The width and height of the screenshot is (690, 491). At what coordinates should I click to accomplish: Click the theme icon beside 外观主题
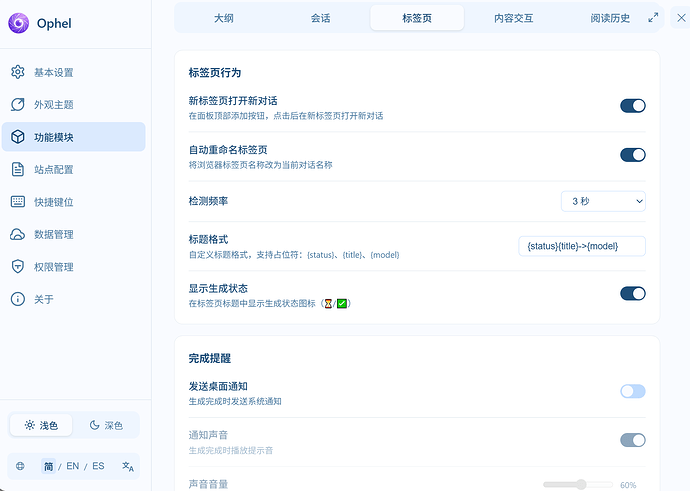coord(18,104)
